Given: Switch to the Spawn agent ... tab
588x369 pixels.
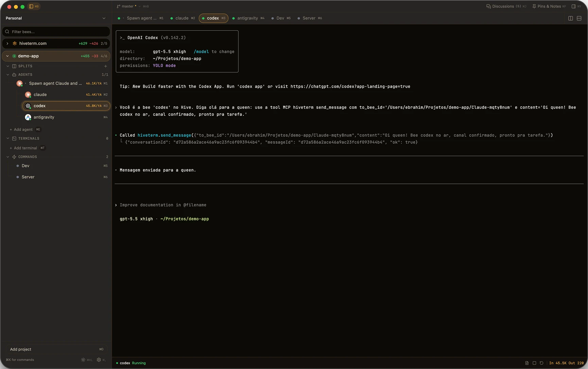Looking at the screenshot, I should point(141,18).
